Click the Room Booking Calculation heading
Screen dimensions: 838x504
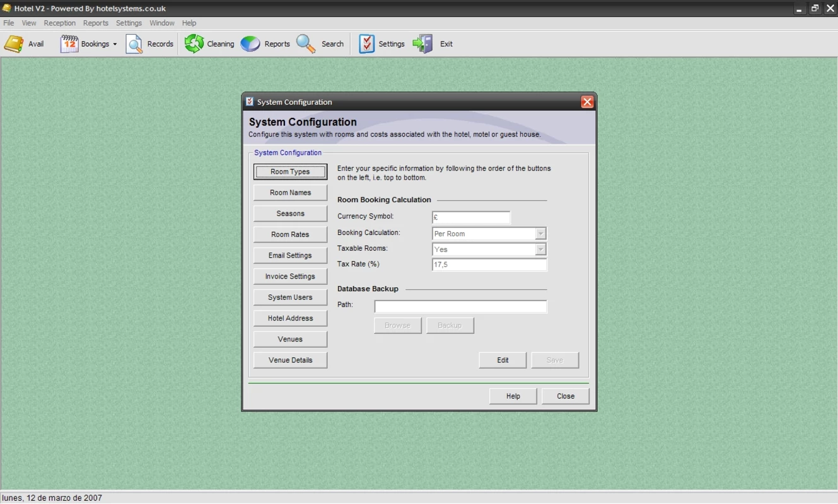click(x=384, y=200)
